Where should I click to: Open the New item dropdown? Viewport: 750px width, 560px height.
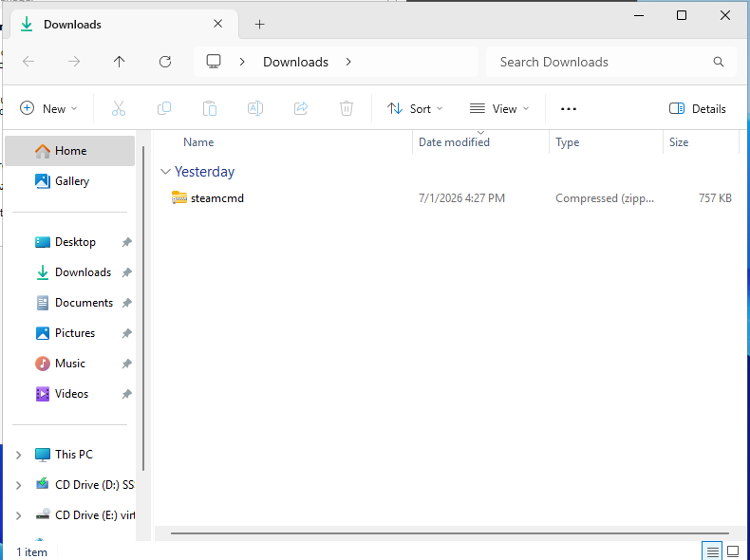(48, 109)
